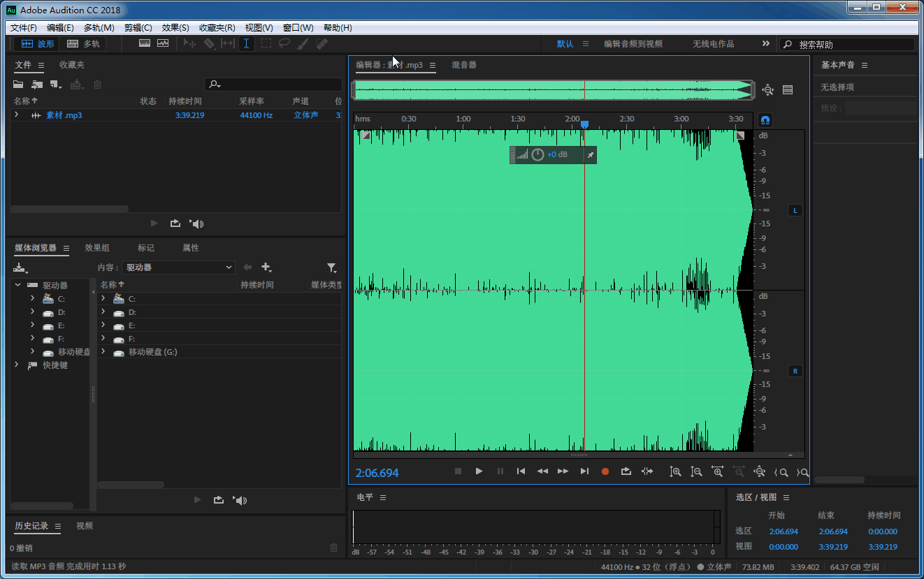Image resolution: width=924 pixels, height=579 pixels.
Task: Switch to the Markers (标记) tab
Action: point(146,248)
